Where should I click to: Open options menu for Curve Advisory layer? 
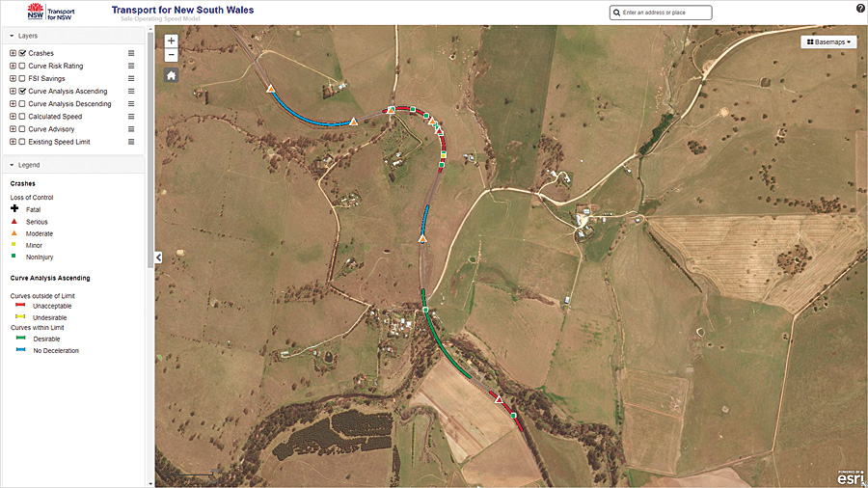131,129
